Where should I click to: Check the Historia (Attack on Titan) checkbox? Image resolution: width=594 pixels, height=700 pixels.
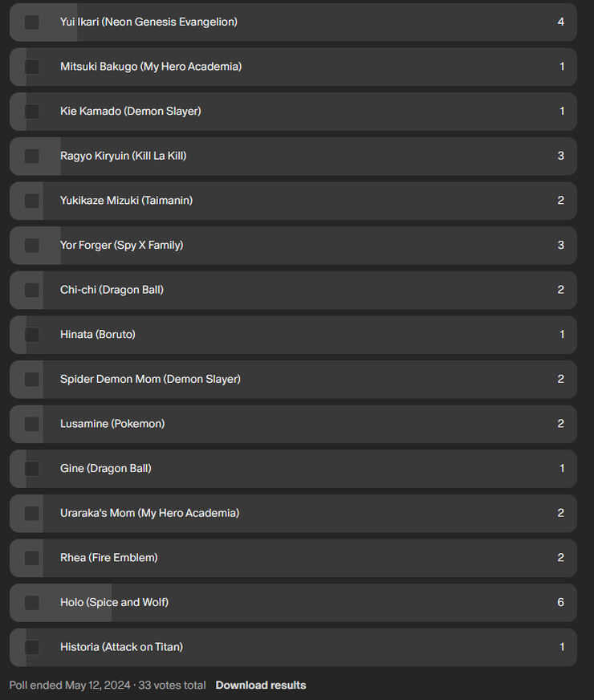click(32, 647)
